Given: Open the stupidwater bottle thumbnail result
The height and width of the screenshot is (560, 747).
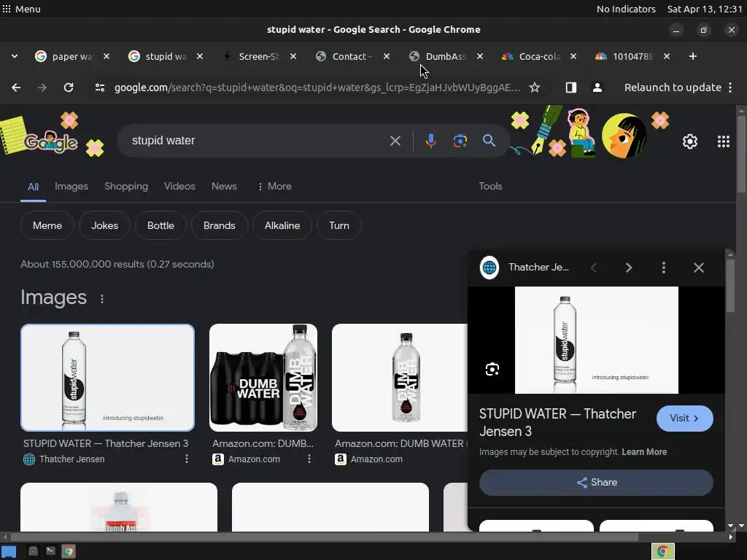Looking at the screenshot, I should tap(108, 378).
